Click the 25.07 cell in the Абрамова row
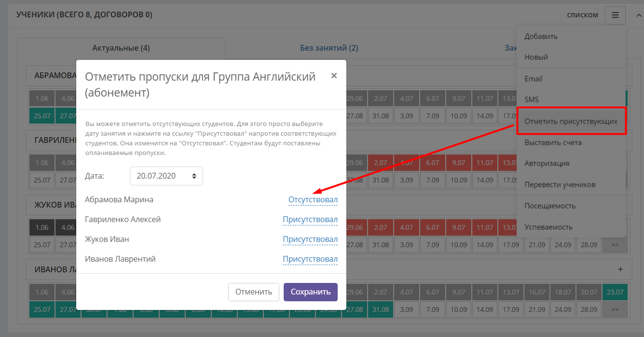The height and width of the screenshot is (337, 644). pyautogui.click(x=42, y=116)
